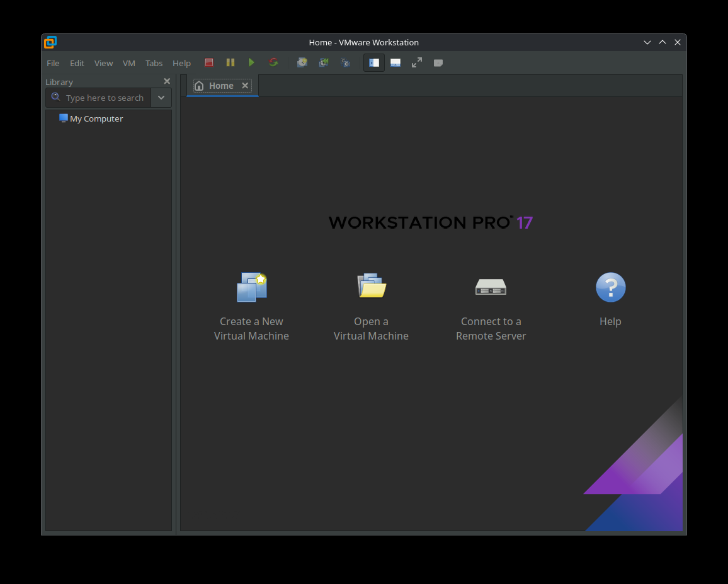Minimize the VMware Workstation window

click(647, 42)
